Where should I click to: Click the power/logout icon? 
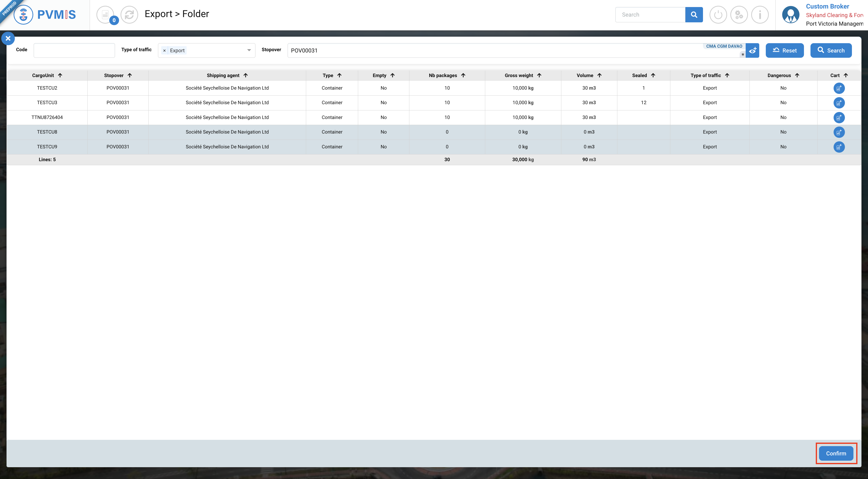tap(718, 15)
